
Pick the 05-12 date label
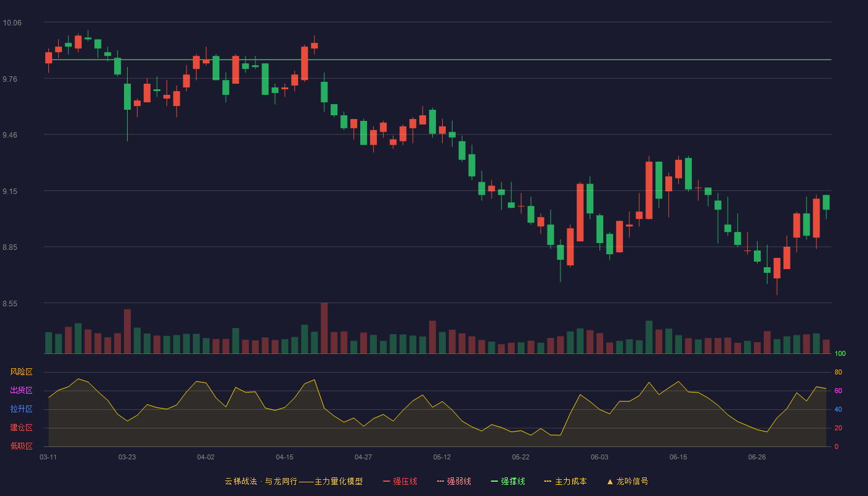click(x=442, y=457)
